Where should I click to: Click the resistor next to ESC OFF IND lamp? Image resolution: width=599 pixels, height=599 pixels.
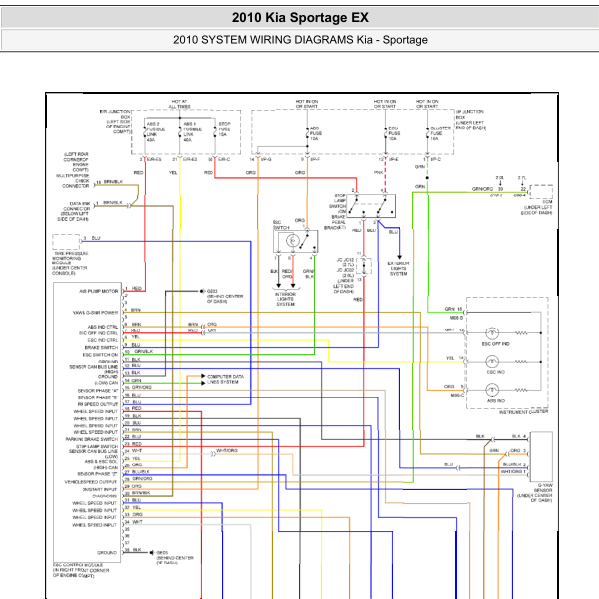pyautogui.click(x=521, y=333)
